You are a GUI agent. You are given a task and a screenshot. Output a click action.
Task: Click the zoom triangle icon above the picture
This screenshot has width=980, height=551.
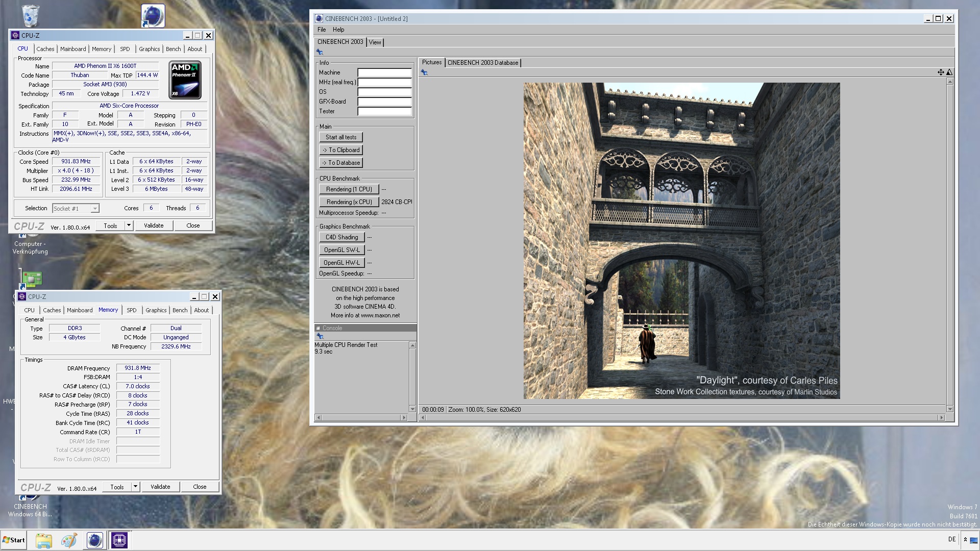(x=949, y=72)
